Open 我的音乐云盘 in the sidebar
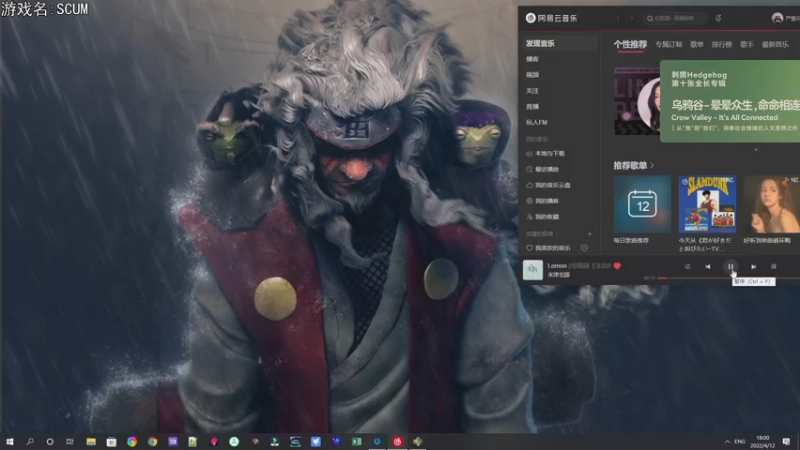The height and width of the screenshot is (450, 800). click(x=548, y=185)
